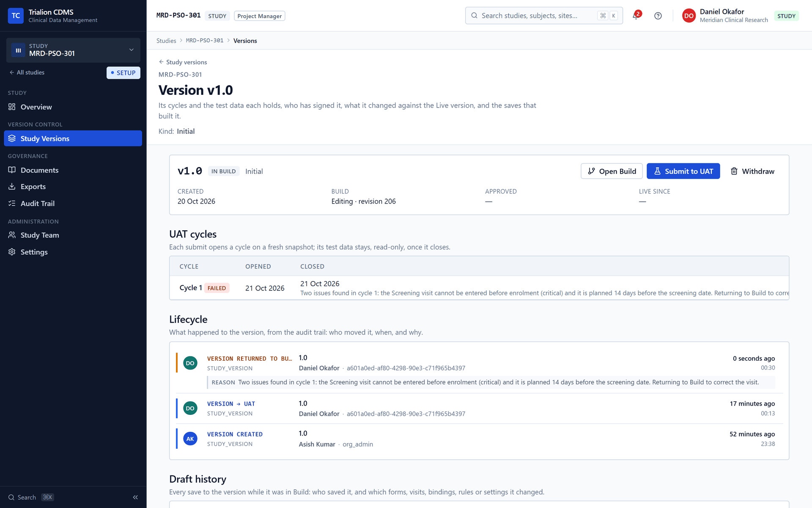Click the VERSION RETURNED TO BU… event label
The width and height of the screenshot is (812, 508).
click(250, 359)
